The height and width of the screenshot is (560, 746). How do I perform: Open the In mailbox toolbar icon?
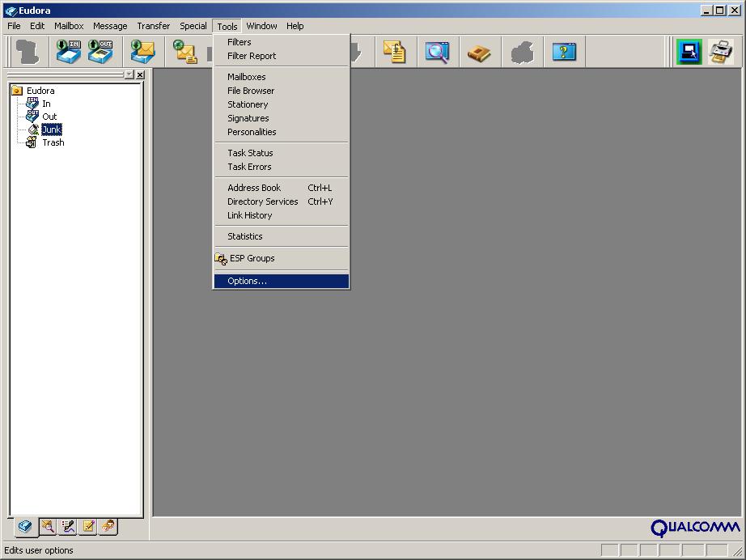click(68, 52)
